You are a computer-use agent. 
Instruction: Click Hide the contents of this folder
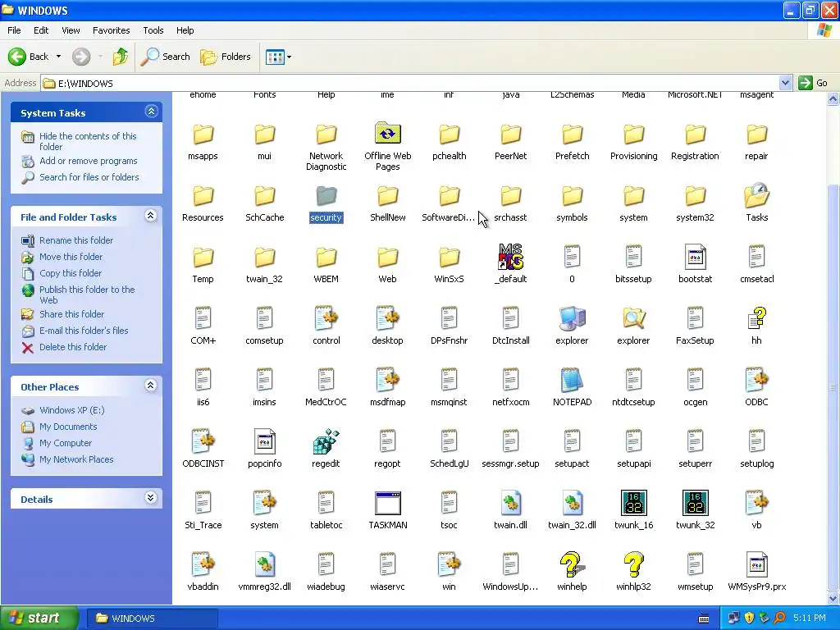pos(88,141)
